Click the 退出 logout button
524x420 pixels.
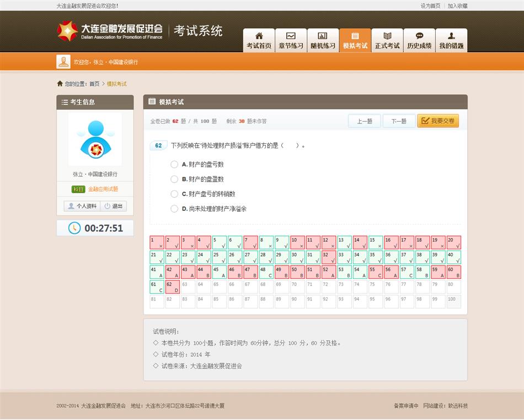click(114, 206)
